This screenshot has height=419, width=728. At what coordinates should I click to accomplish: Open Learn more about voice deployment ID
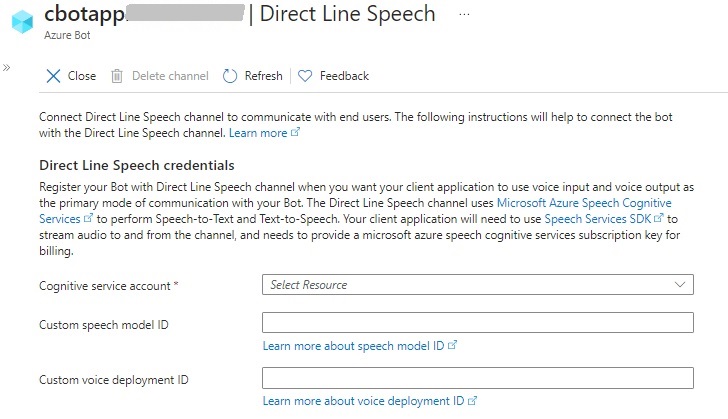tap(363, 401)
